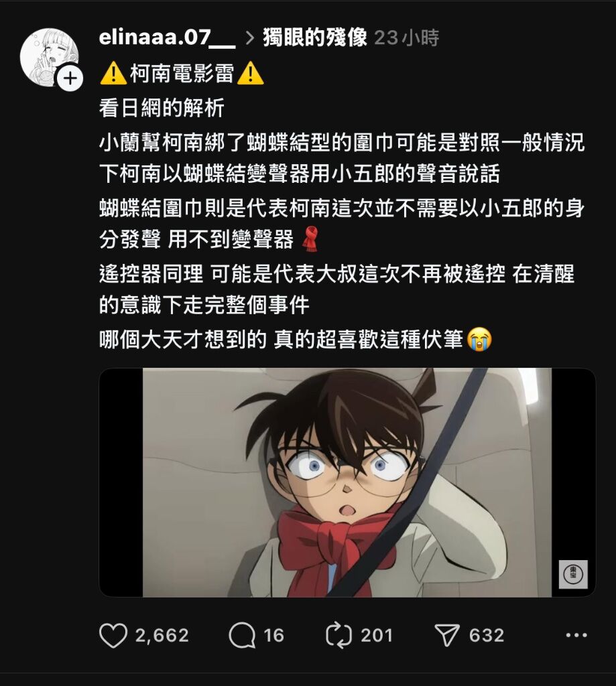Open the 獨眼的殘像 topic tag

[x=315, y=38]
